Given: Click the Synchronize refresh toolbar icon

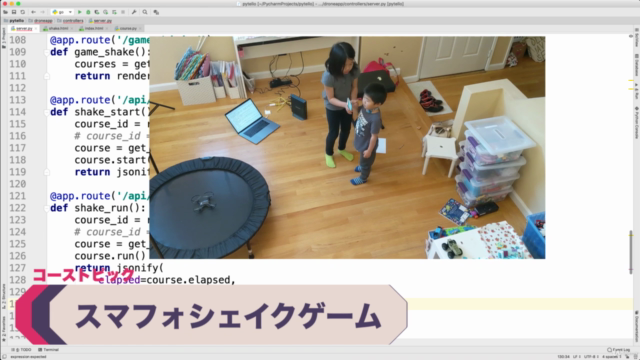Looking at the screenshot, I should (23, 12).
